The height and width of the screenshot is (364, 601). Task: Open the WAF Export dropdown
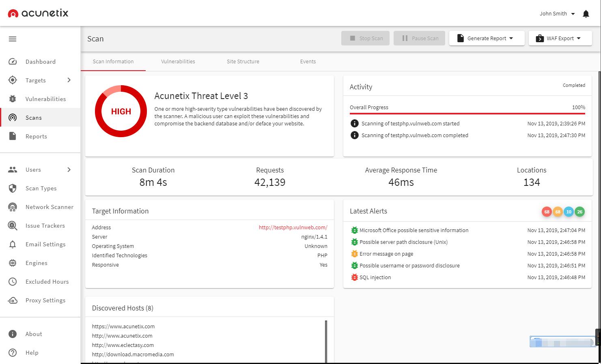click(x=560, y=39)
